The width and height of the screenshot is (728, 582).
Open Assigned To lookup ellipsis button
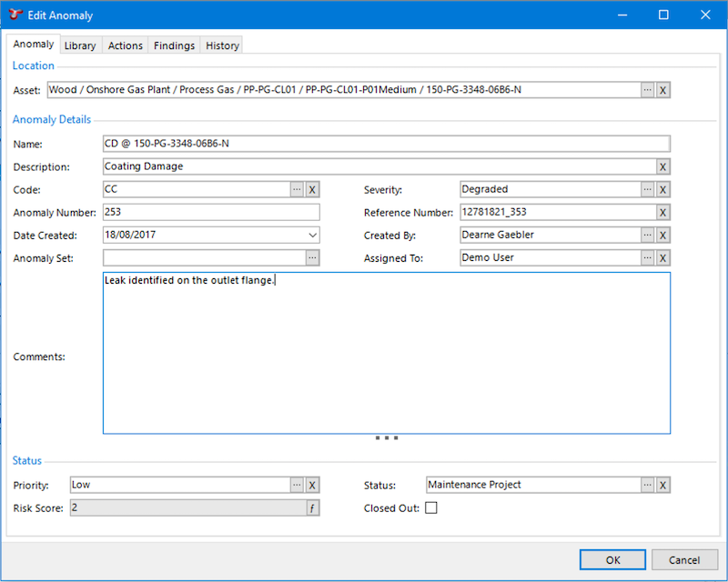click(x=647, y=258)
